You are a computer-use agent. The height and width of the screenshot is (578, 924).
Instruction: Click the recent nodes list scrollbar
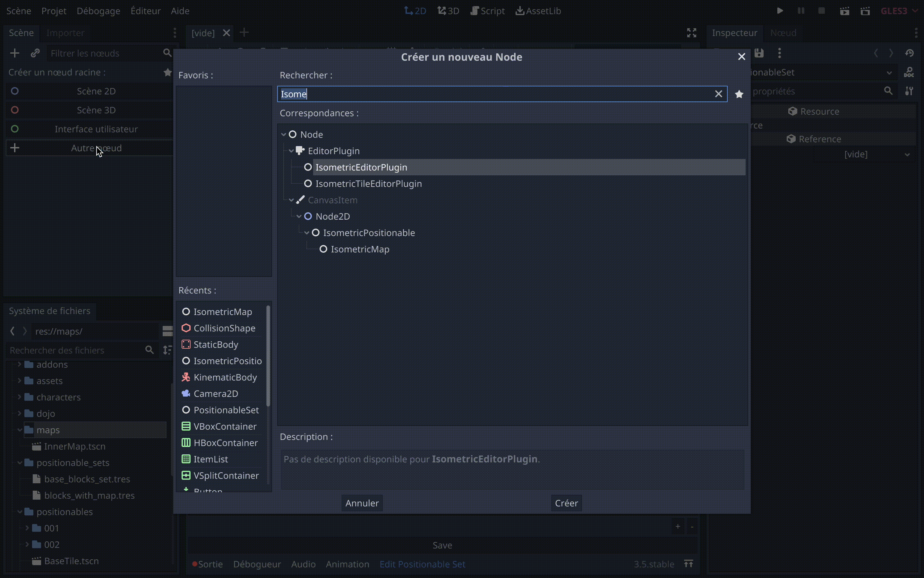pyautogui.click(x=268, y=355)
